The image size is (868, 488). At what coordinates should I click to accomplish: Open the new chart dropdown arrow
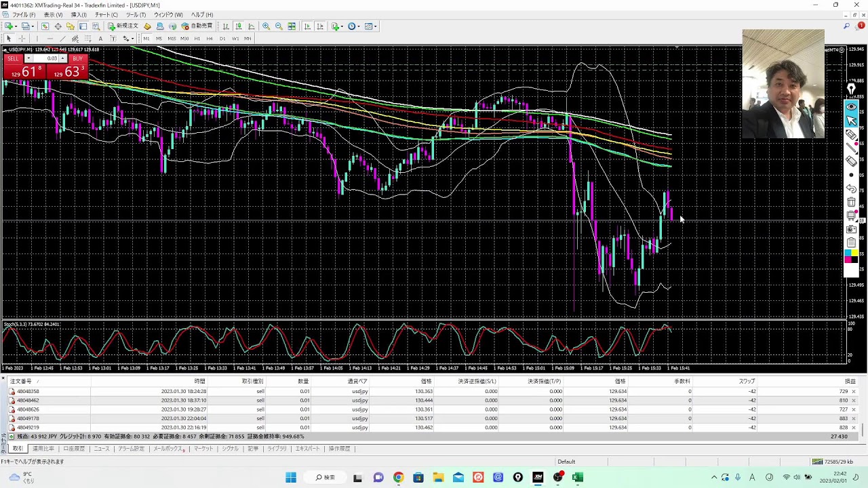click(x=16, y=26)
